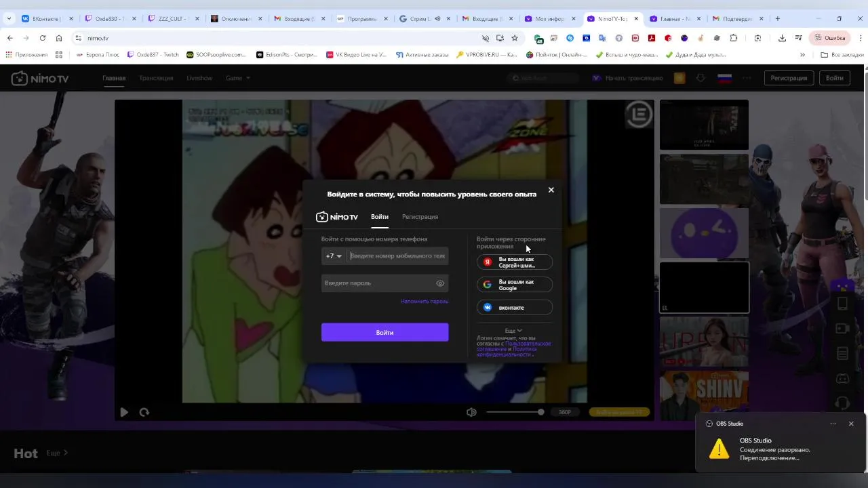Viewport: 868px width, 488px height.
Task: Open the Политика конфиденциальности link
Action: coord(507,352)
